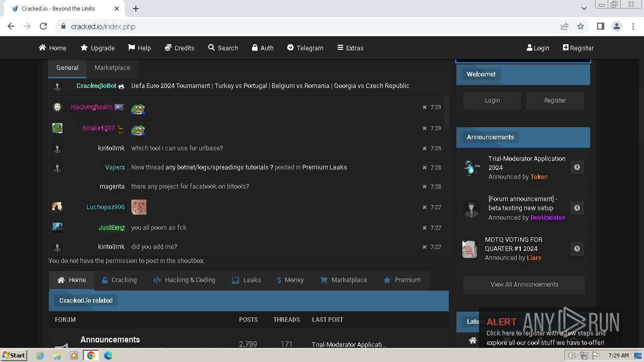
Task: Click JustExist's avatar
Action: pos(57,228)
